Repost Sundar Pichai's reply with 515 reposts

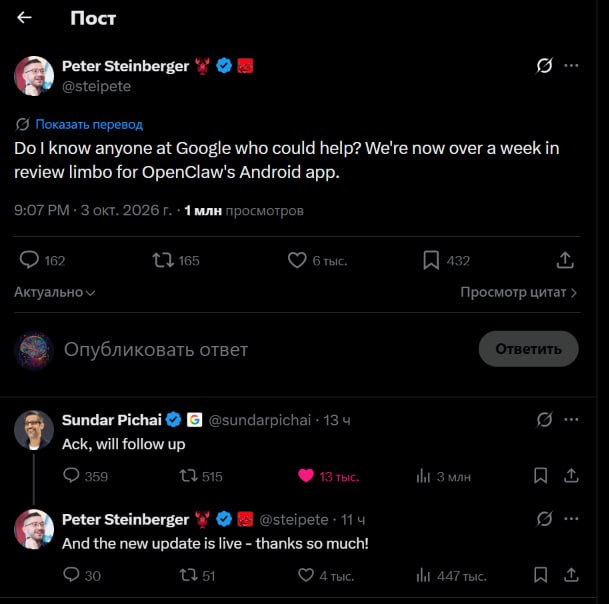pyautogui.click(x=201, y=476)
